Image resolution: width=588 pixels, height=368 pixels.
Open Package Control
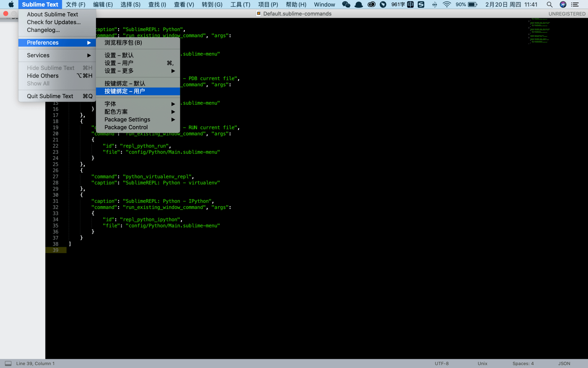pyautogui.click(x=138, y=127)
